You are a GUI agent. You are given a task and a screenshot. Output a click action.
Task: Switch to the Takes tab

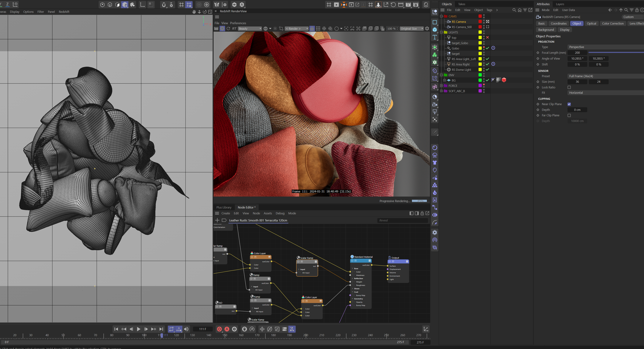[461, 4]
